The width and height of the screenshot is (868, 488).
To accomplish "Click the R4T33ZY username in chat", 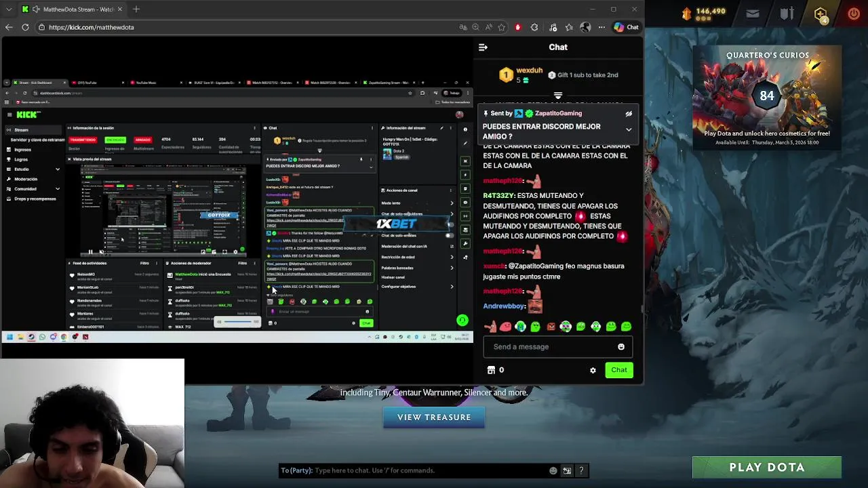I will (x=498, y=196).
